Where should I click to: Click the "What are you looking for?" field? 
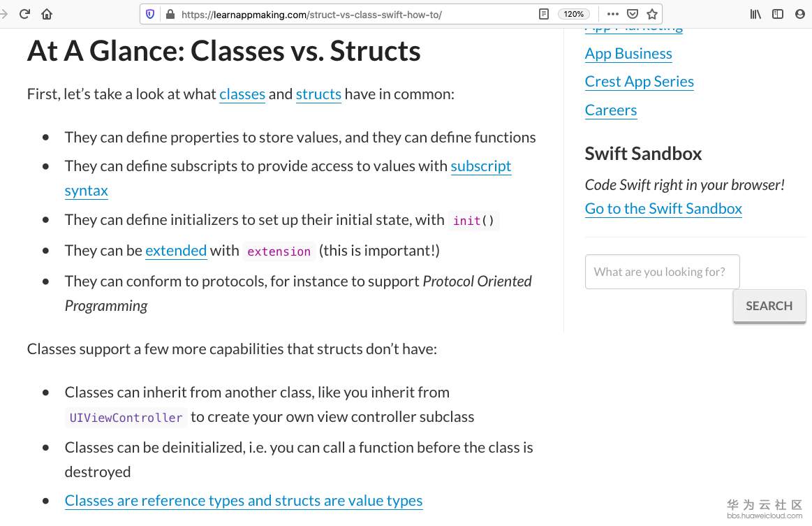pos(662,272)
